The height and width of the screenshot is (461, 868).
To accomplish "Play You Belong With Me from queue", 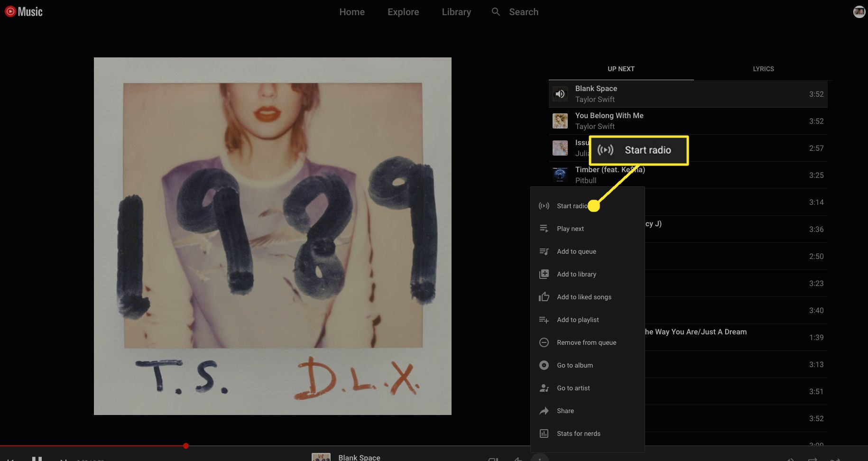I will click(x=609, y=115).
